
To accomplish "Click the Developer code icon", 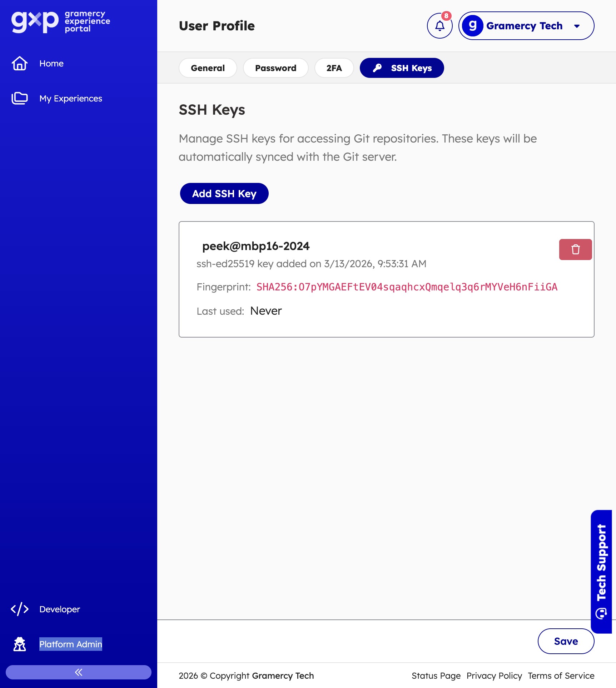I will tap(20, 609).
